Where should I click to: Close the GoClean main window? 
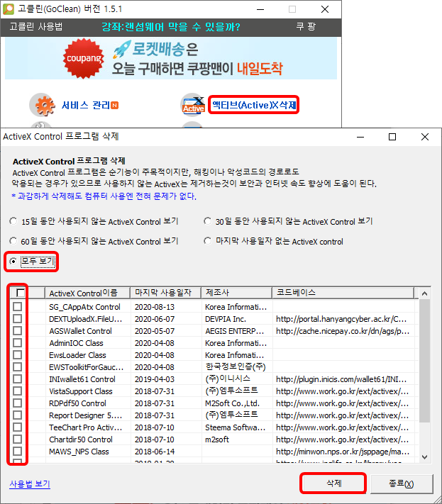(x=325, y=9)
